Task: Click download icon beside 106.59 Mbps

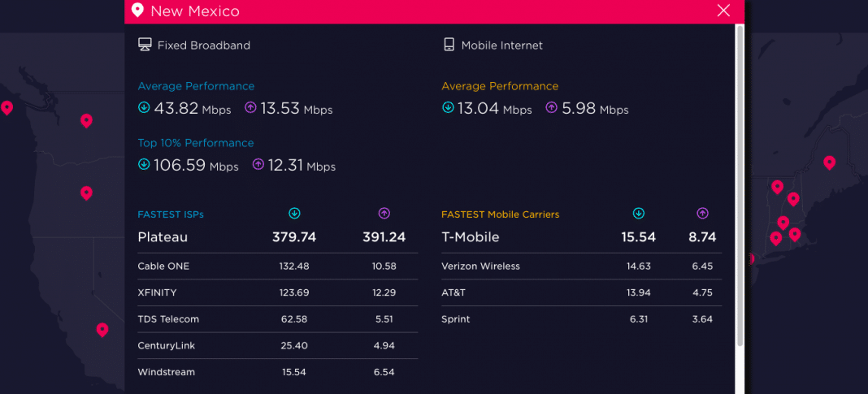Action: (144, 164)
